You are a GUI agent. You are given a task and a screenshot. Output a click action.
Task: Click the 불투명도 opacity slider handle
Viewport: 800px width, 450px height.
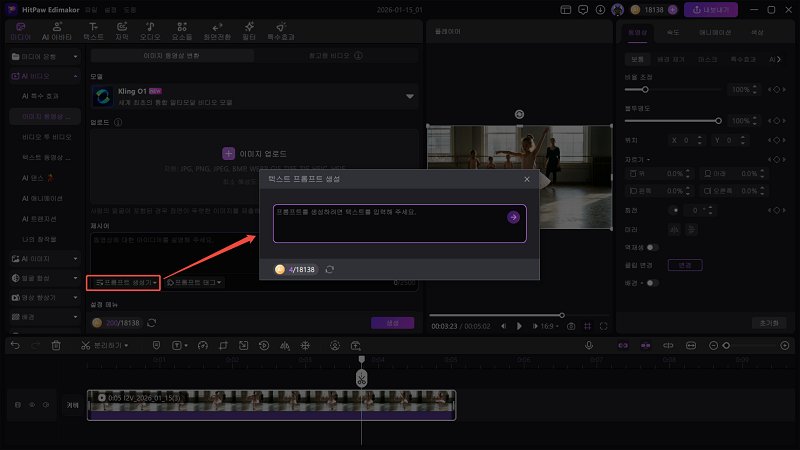[718, 120]
